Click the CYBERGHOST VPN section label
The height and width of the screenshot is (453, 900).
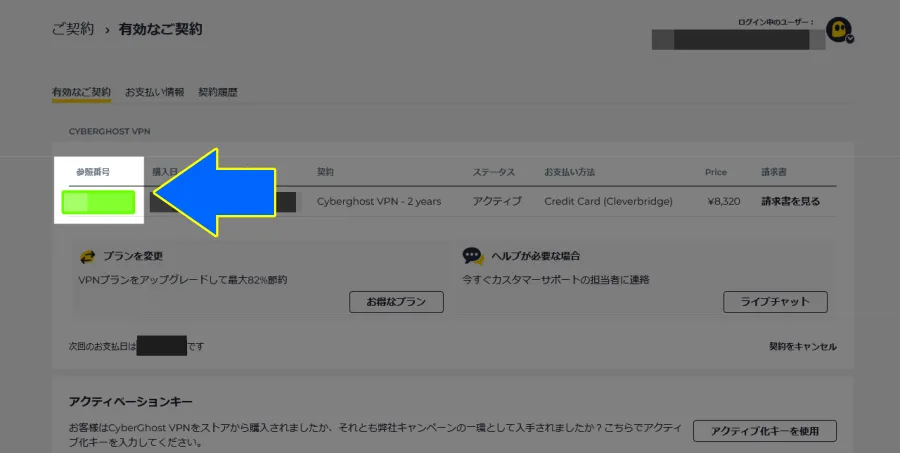(x=110, y=131)
